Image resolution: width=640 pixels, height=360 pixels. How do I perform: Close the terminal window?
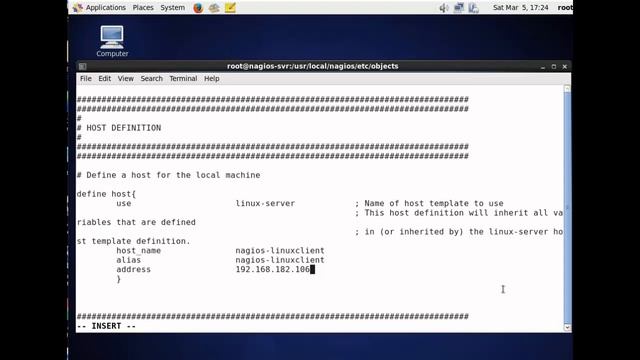(x=565, y=67)
